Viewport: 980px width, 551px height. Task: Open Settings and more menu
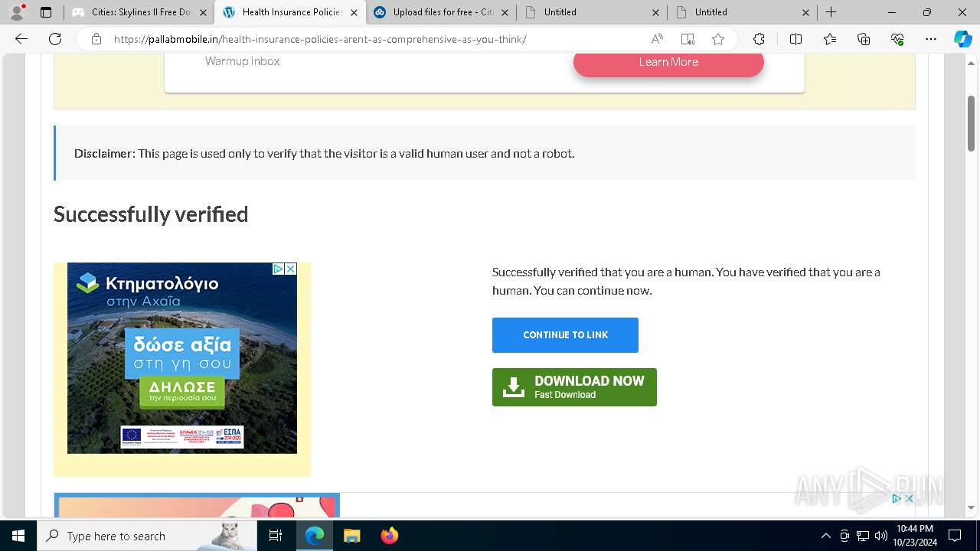tap(931, 39)
